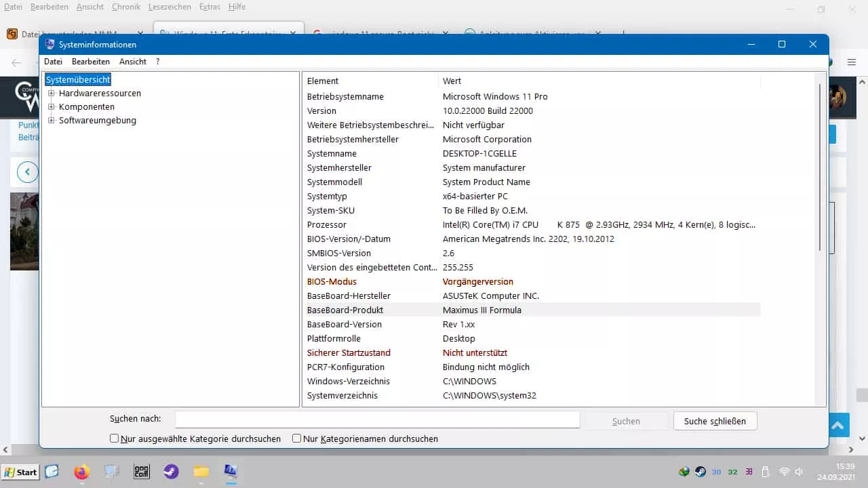Select the BaseBoard-Produkt row

tap(532, 310)
